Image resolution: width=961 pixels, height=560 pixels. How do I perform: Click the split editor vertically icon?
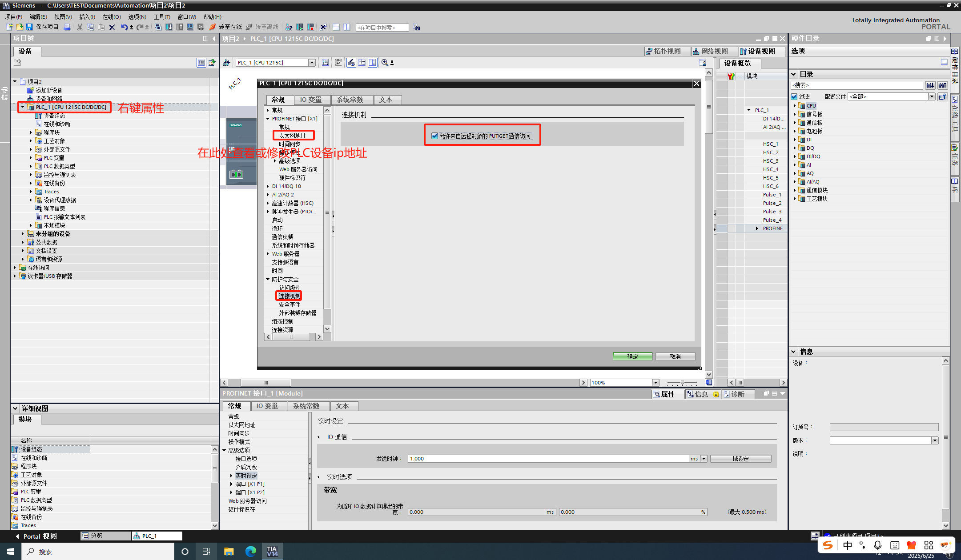346,27
